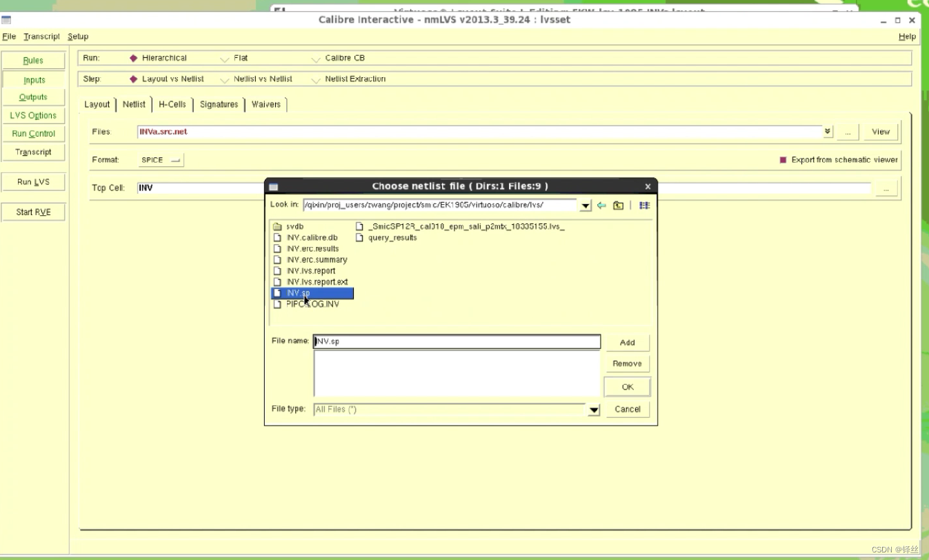Click the Look in path field
The height and width of the screenshot is (560, 929).
tap(439, 205)
